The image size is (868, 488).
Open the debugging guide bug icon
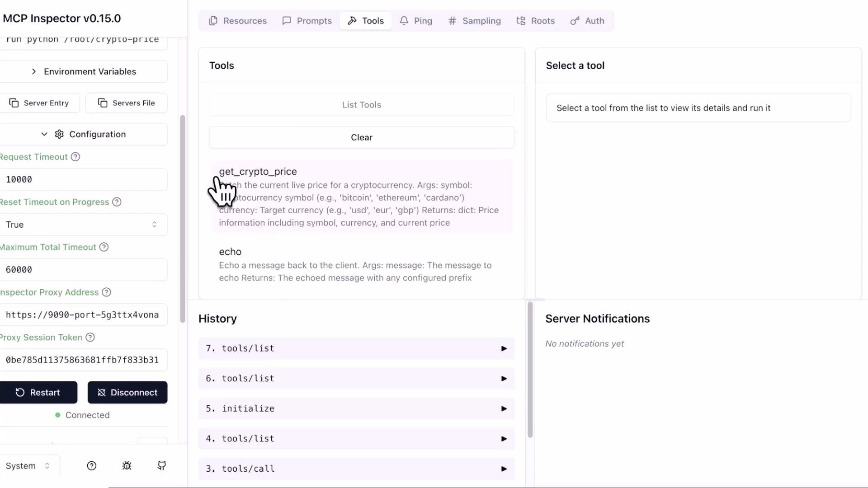click(127, 466)
